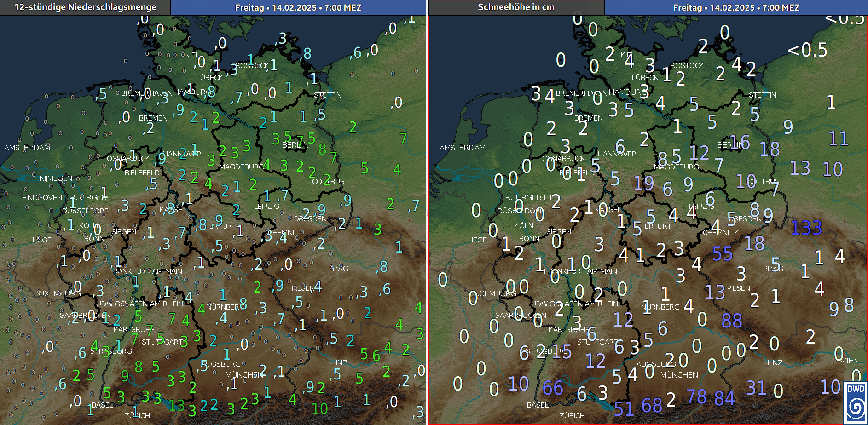Click BERLIN label on snow map
This screenshot has width=868, height=425.
point(730,145)
